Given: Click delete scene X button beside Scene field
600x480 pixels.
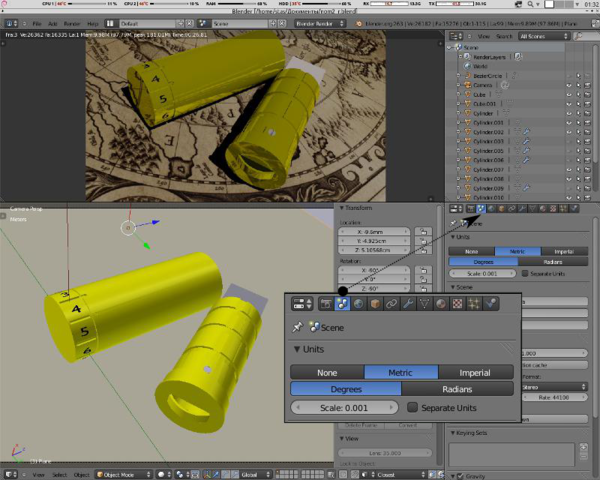Looking at the screenshot, I should (282, 24).
